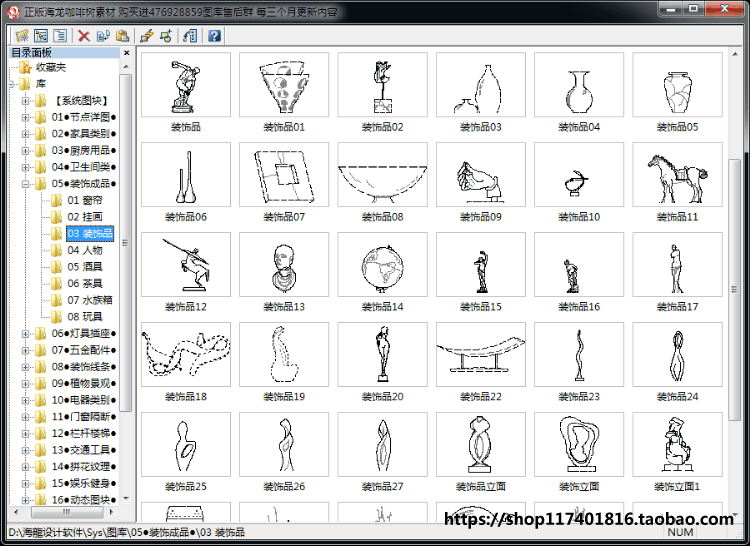Click the paste clipboard icon
Image resolution: width=750 pixels, height=546 pixels.
pos(122,36)
